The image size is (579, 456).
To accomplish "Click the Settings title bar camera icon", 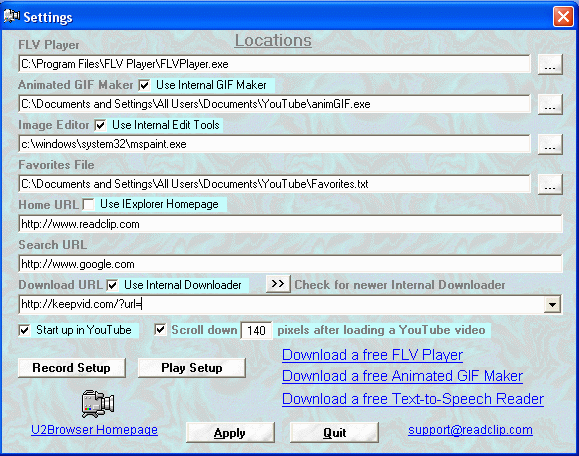I will 11,16.
